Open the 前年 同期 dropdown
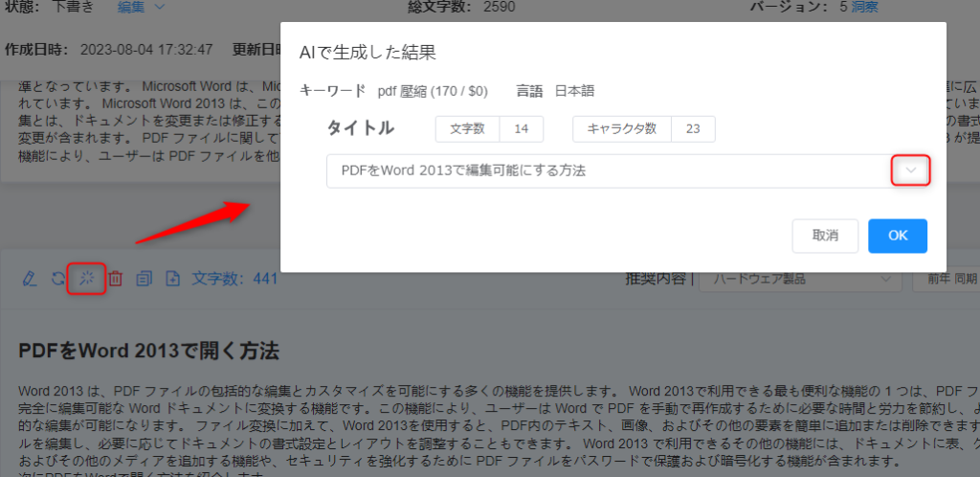The image size is (980, 477). (946, 278)
